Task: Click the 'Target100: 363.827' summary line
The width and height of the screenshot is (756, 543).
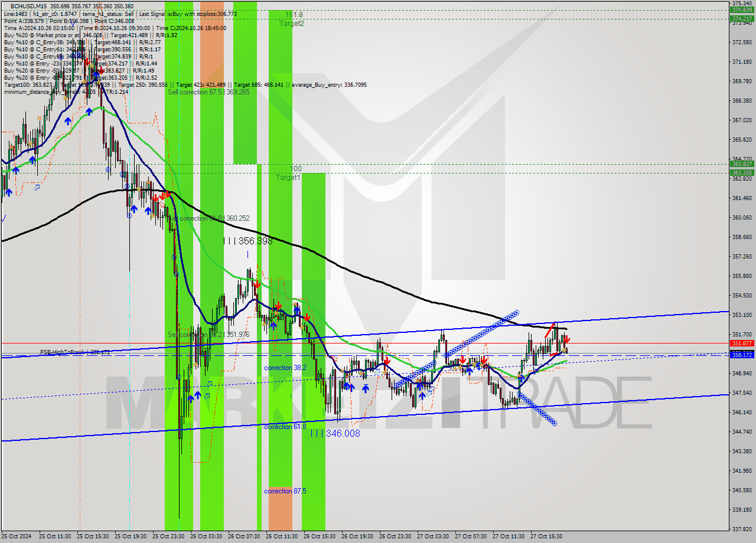Action: tap(185, 84)
